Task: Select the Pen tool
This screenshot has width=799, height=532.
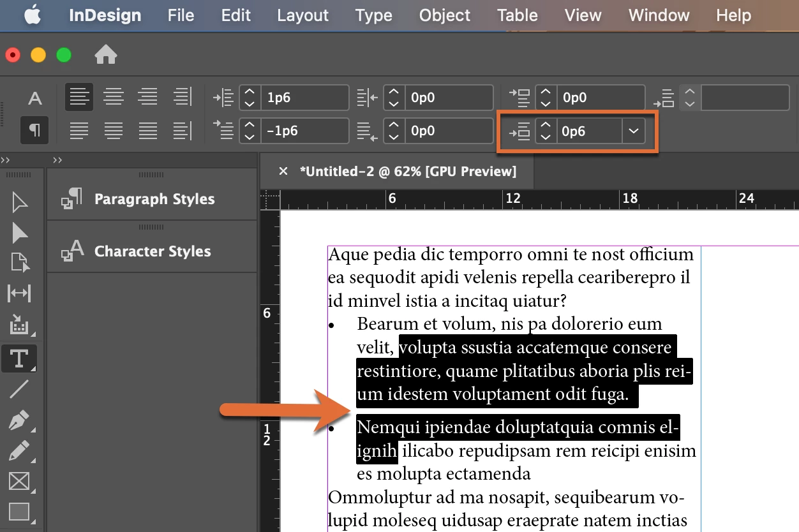Action: 20,420
